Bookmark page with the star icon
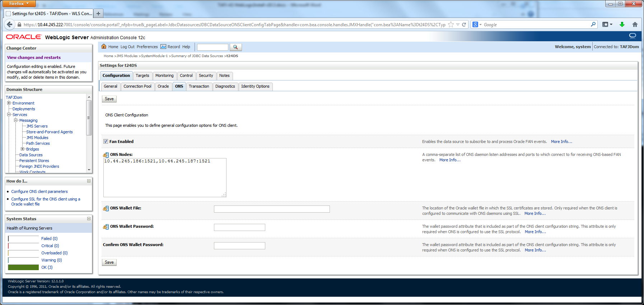The width and height of the screenshot is (644, 305). [x=451, y=24]
